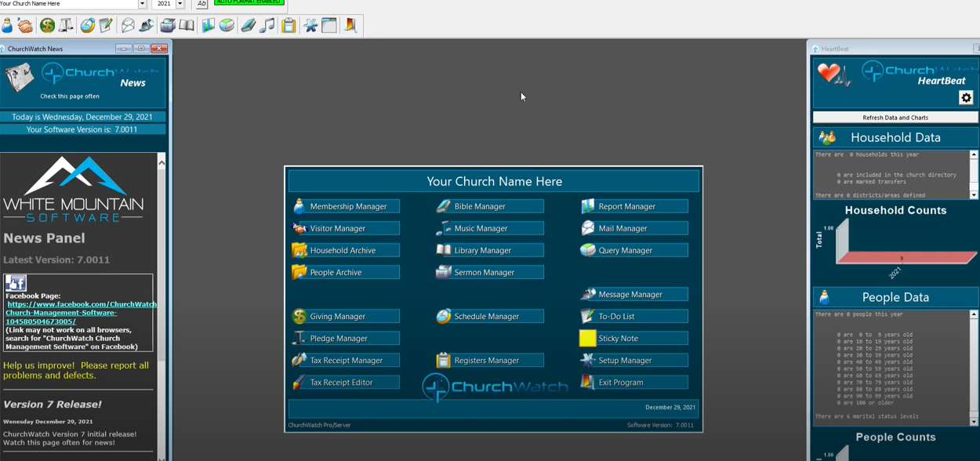Click the pie chart Query toolbar icon
This screenshot has width=980, height=461.
click(227, 26)
